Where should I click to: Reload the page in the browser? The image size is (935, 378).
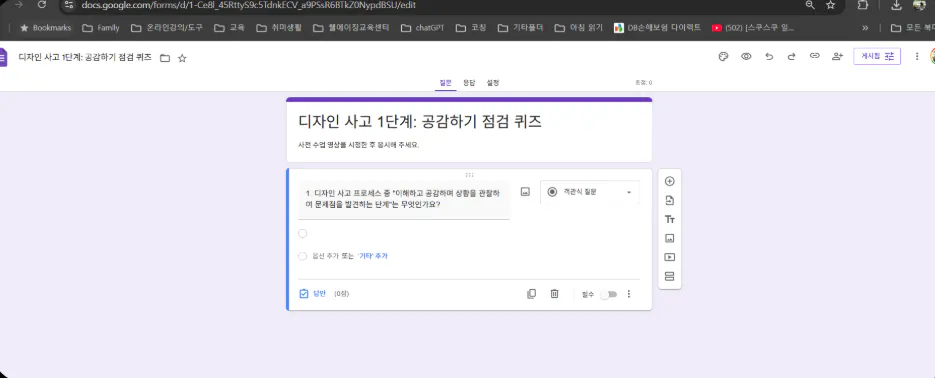point(42,5)
